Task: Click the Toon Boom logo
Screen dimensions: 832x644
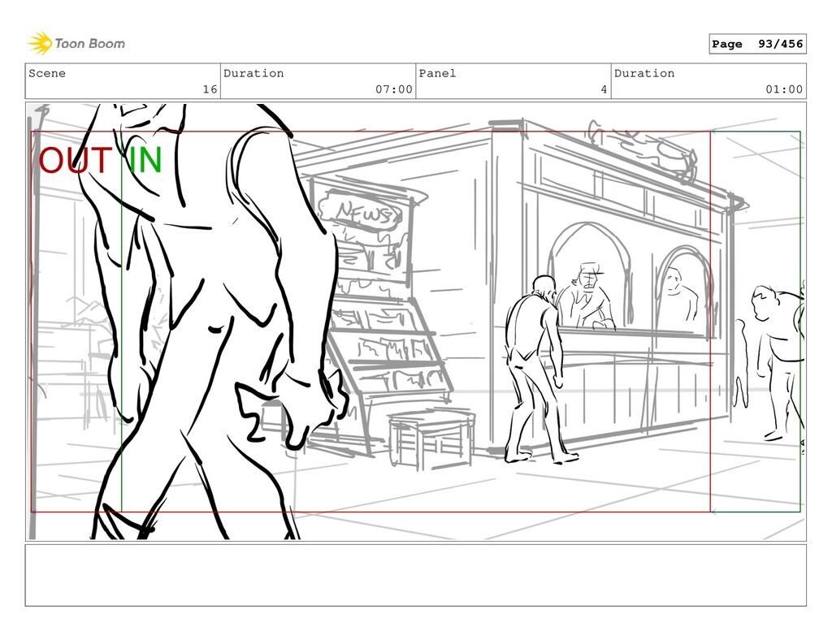Action: pyautogui.click(x=76, y=43)
